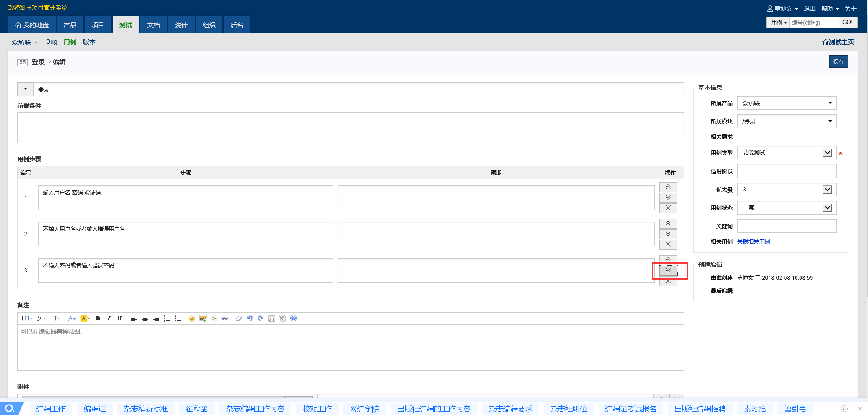Open the 版本 submenu
868x415 pixels.
pos(89,42)
